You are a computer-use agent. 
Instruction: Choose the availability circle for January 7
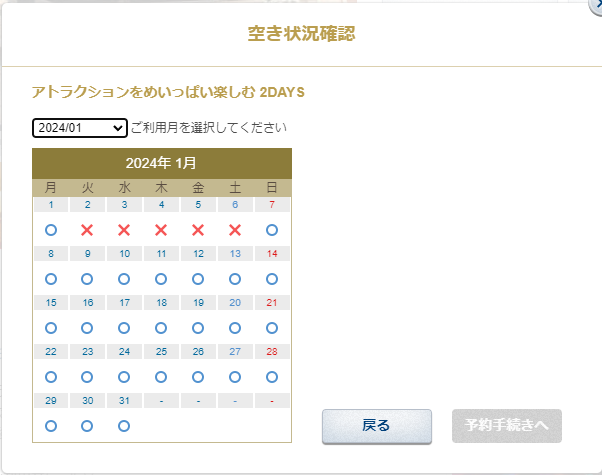tap(272, 230)
